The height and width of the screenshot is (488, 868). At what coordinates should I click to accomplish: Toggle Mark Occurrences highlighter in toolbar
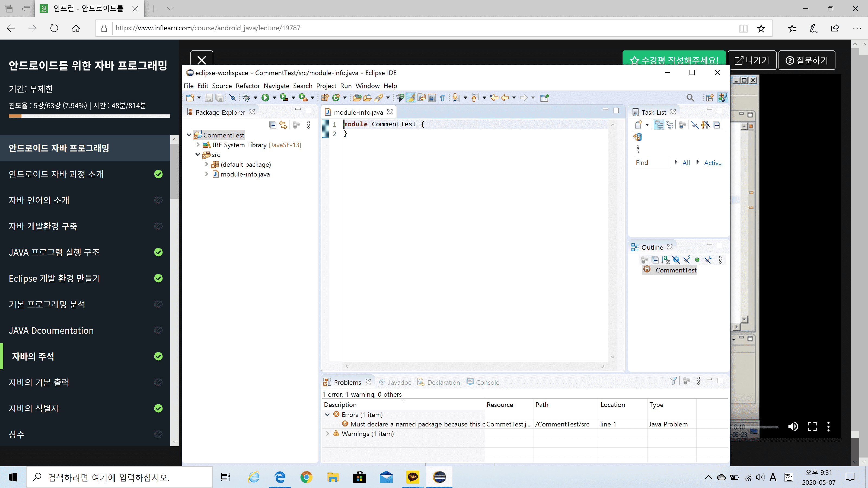coord(411,98)
